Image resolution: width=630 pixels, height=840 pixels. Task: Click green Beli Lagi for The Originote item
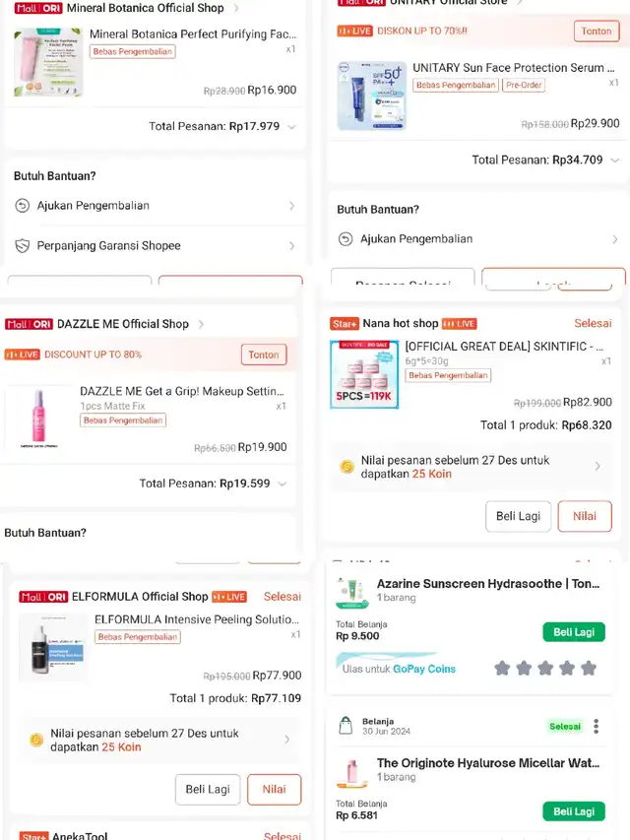point(574,811)
